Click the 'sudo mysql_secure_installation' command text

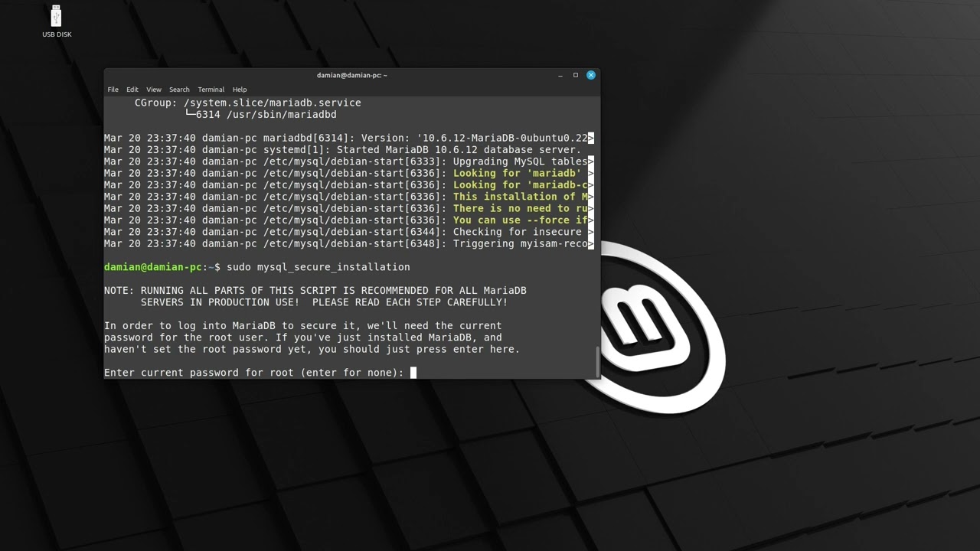(318, 267)
